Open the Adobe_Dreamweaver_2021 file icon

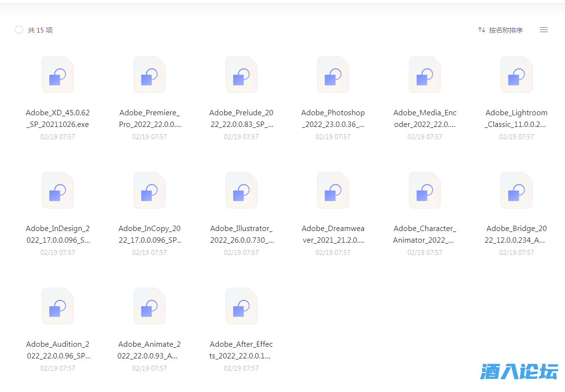333,191
